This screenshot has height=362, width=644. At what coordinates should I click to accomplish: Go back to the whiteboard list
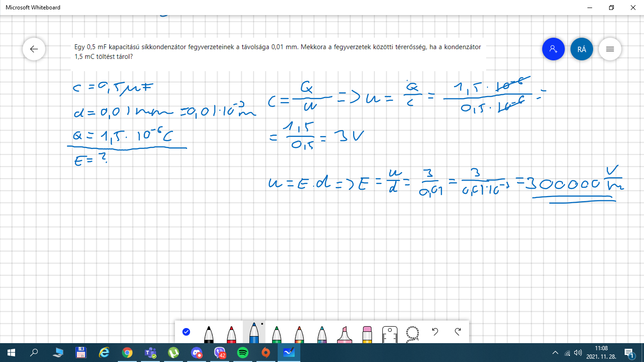point(34,49)
